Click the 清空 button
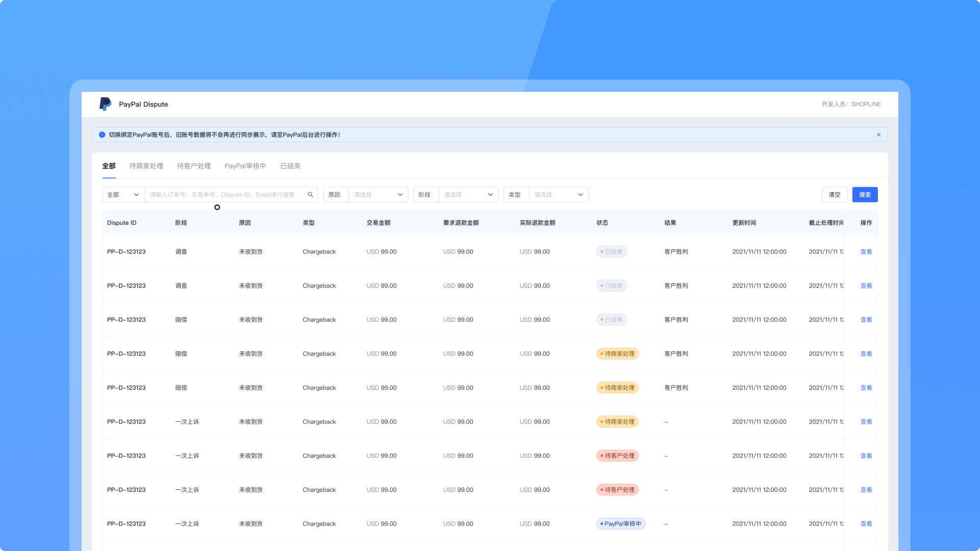The width and height of the screenshot is (980, 551). click(834, 195)
